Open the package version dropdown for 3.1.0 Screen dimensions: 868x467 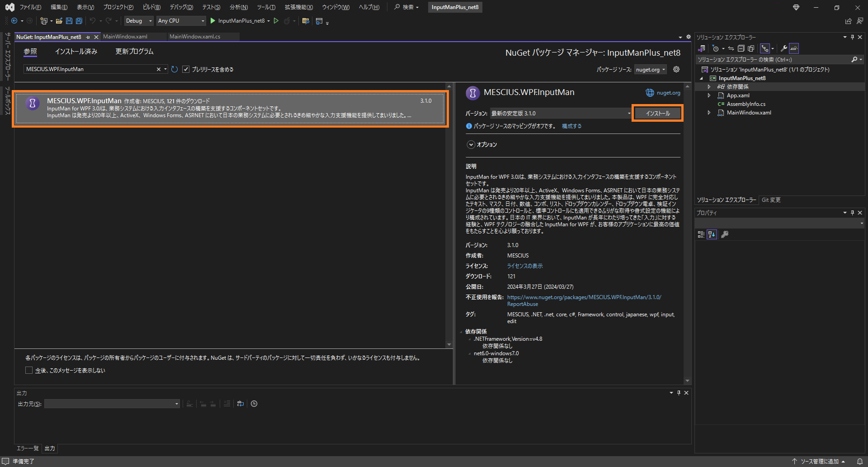(x=561, y=113)
